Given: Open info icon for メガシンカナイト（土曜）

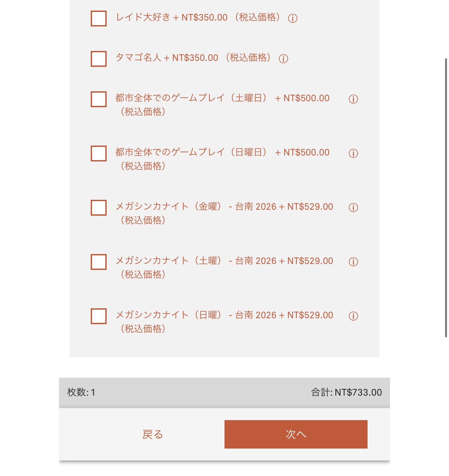Looking at the screenshot, I should (353, 262).
